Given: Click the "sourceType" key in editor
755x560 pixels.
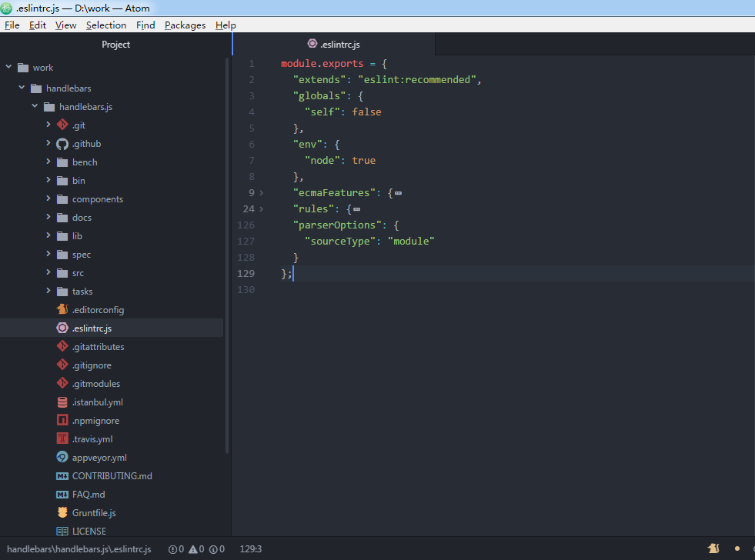Looking at the screenshot, I should point(340,241).
